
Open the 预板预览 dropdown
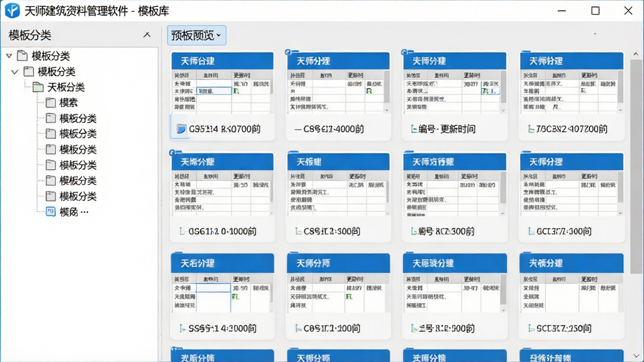tap(196, 35)
